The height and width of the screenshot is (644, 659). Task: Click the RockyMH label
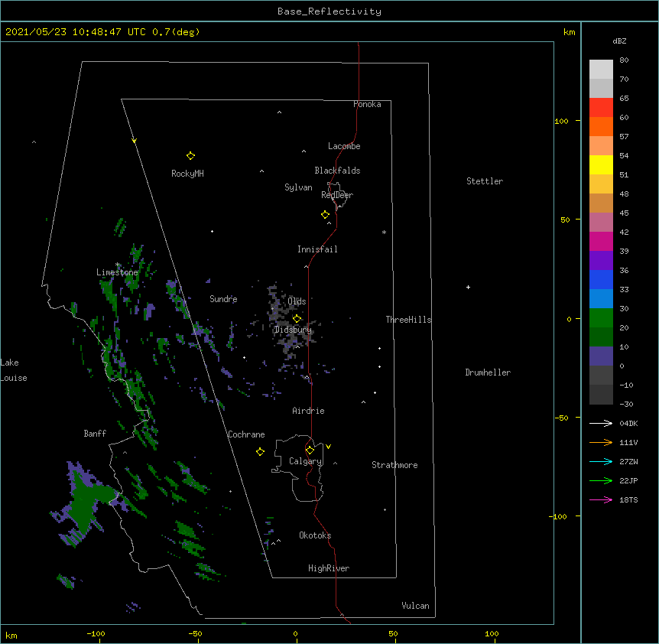click(187, 173)
